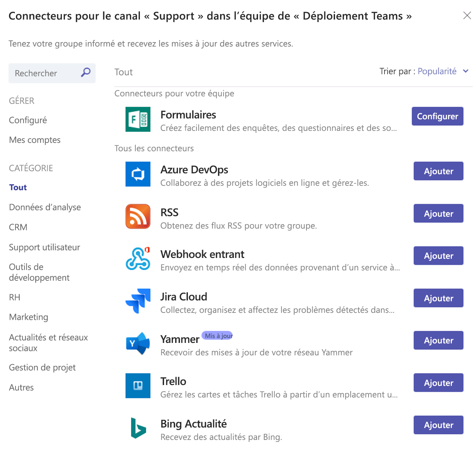
Task: Click the Yammer connector title
Action: pos(180,339)
